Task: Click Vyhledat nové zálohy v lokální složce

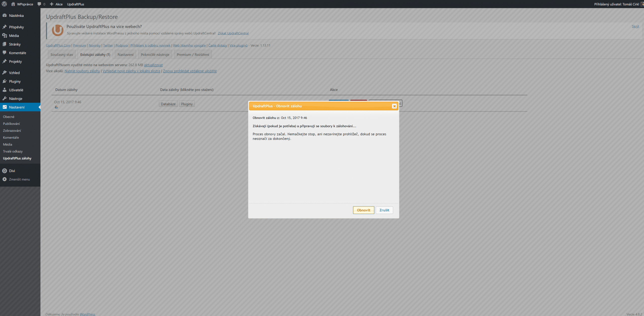Action: [x=131, y=71]
